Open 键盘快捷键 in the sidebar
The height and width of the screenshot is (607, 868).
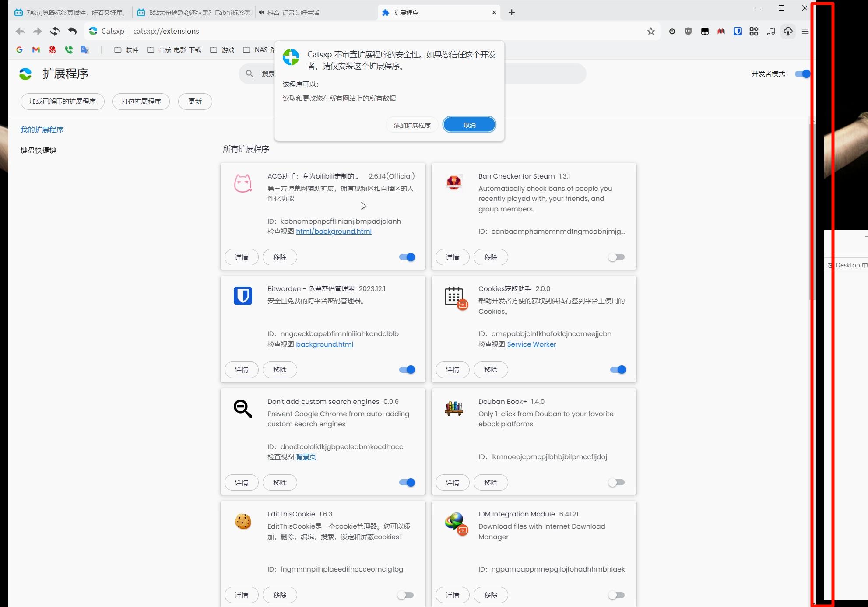pos(39,150)
